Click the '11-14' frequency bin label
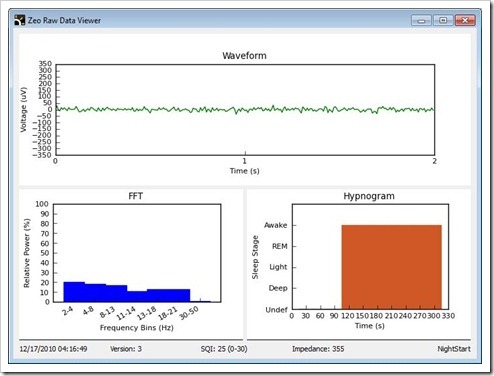Image resolution: width=494 pixels, height=376 pixels. [x=126, y=313]
